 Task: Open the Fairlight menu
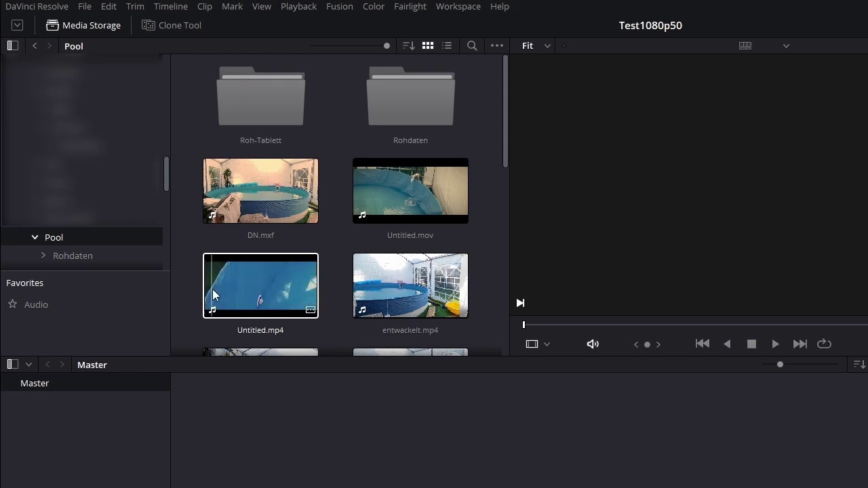click(410, 7)
